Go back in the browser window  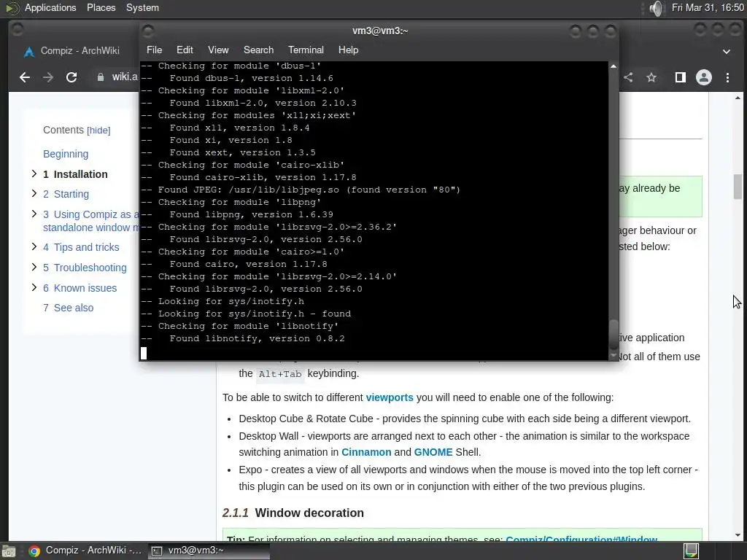tap(25, 77)
